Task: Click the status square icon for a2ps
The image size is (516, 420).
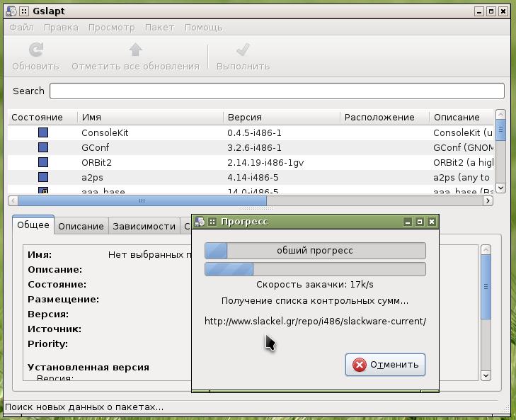Action: (43, 177)
